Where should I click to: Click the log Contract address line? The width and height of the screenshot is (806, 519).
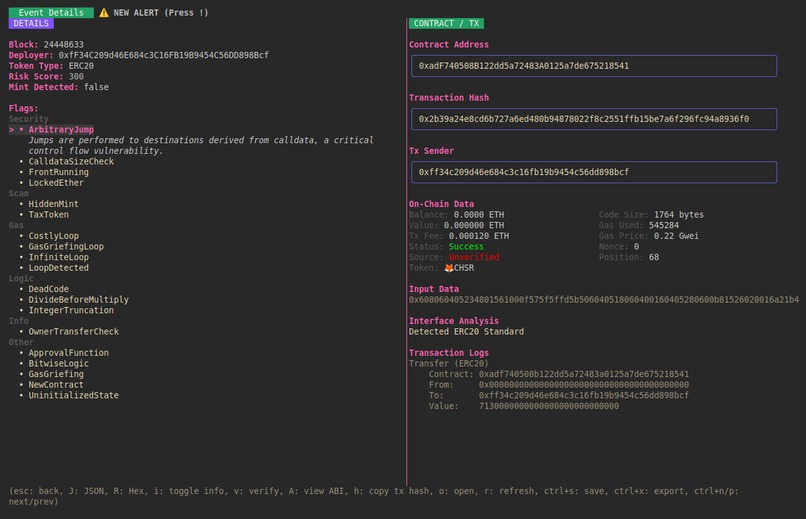pyautogui.click(x=559, y=374)
